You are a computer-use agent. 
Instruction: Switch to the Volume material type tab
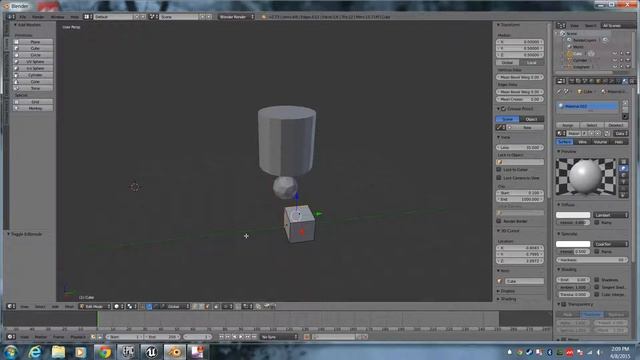(x=600, y=142)
